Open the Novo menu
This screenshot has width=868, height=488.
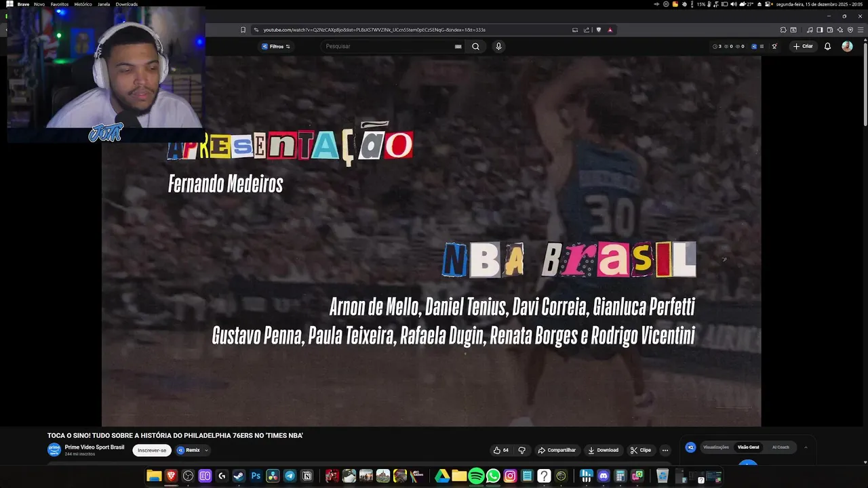coord(39,4)
